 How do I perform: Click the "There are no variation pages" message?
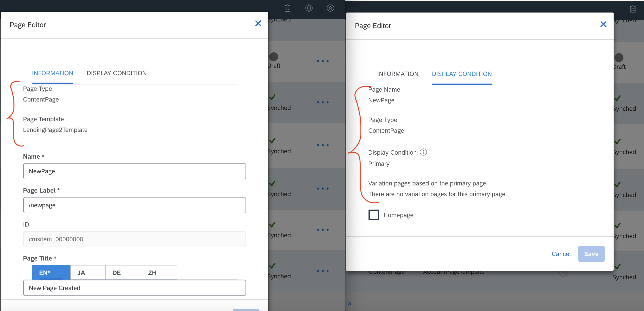click(437, 194)
